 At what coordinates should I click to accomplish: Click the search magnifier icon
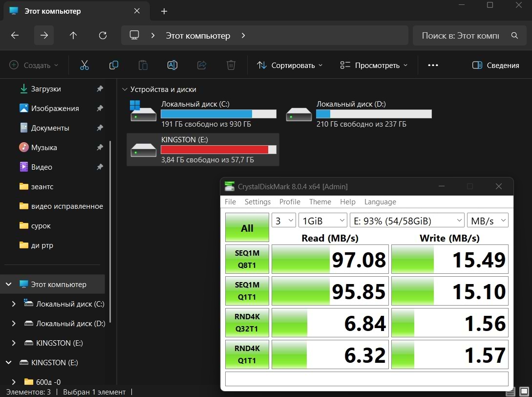(x=514, y=35)
